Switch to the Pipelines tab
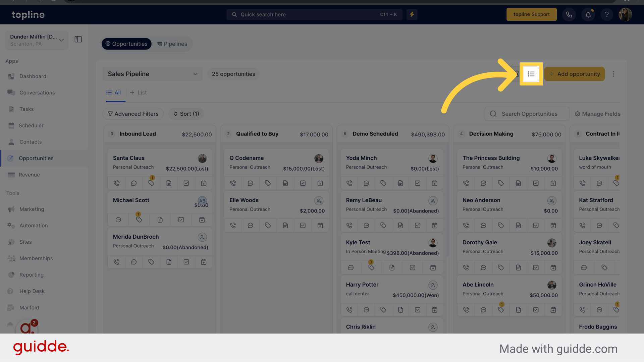 pyautogui.click(x=172, y=43)
